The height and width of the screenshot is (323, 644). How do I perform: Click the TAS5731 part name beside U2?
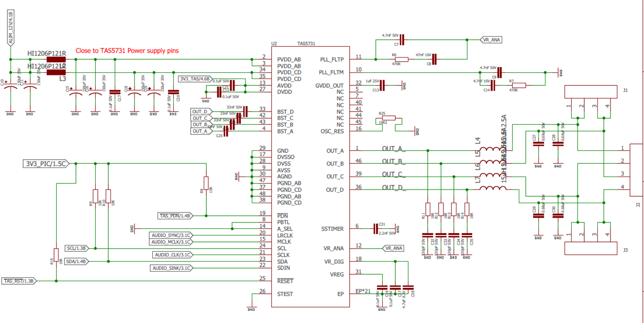[306, 44]
